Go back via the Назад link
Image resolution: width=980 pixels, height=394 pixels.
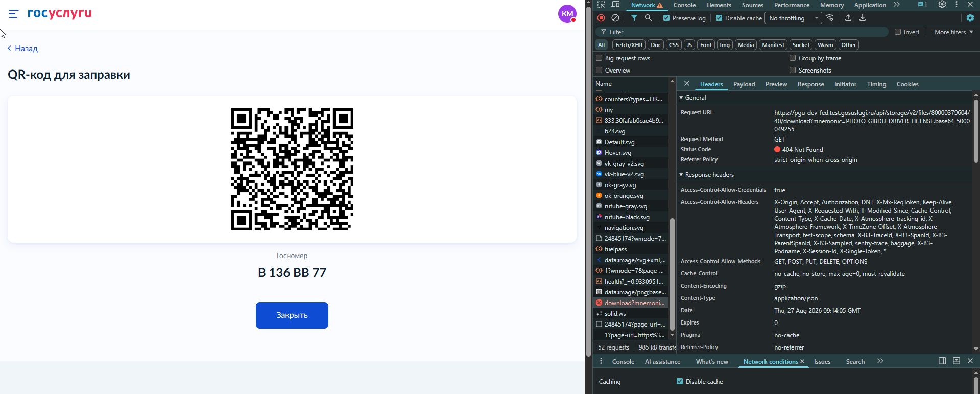point(22,49)
